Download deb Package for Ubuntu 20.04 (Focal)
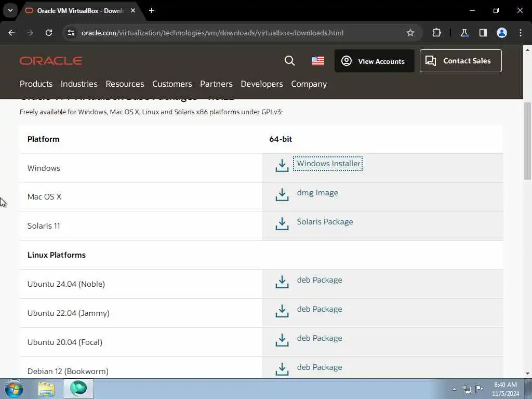This screenshot has height=399, width=532. coord(320,338)
